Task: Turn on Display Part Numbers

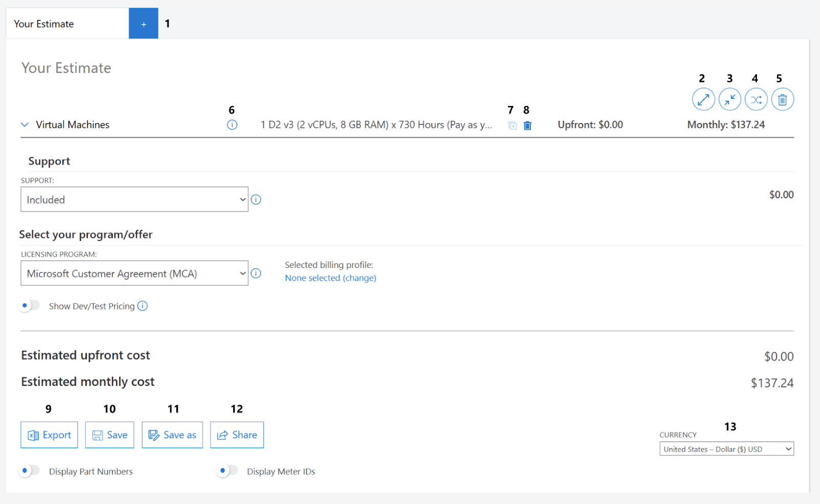Action: click(29, 470)
